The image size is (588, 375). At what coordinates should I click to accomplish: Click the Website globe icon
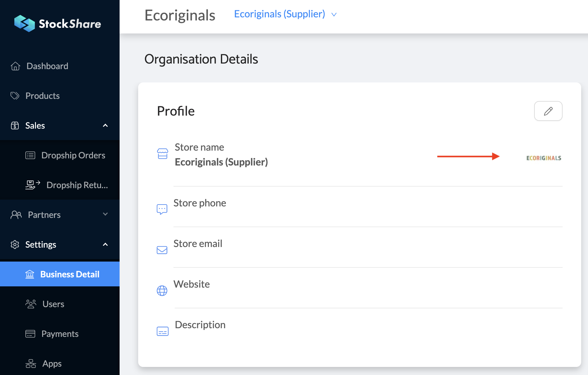[162, 291]
